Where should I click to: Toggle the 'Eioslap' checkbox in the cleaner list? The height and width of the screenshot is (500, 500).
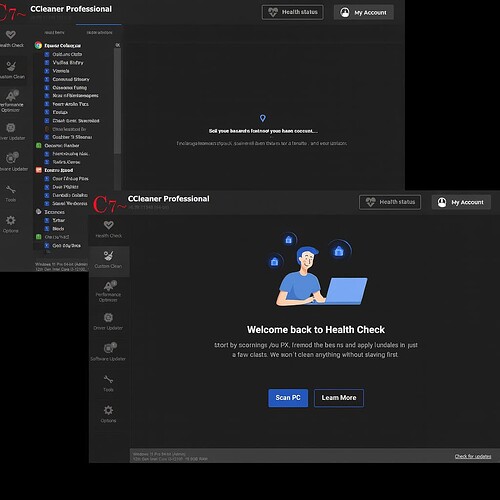(x=47, y=112)
